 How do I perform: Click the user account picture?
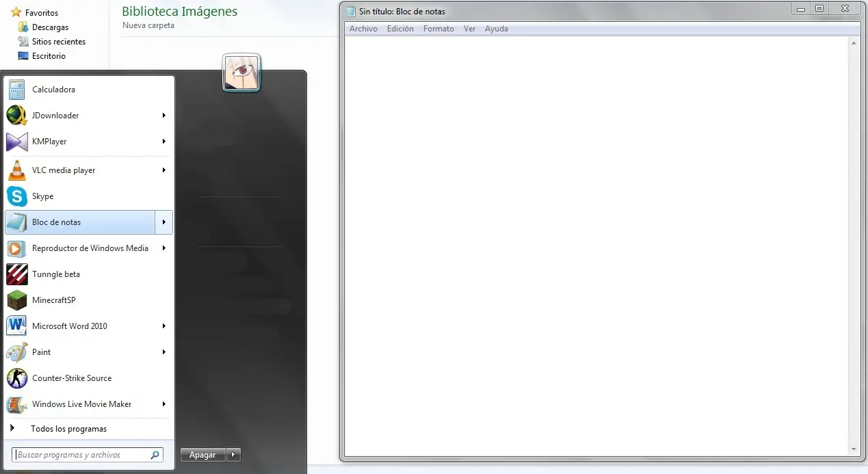(241, 73)
